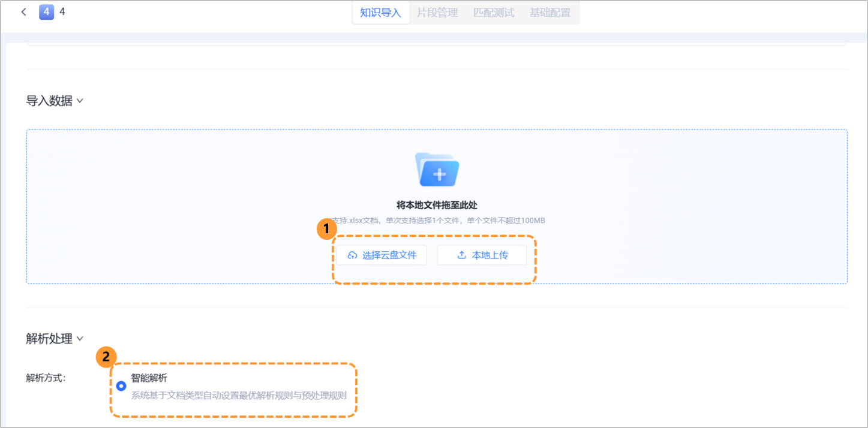Click the blue 4 badge in the header
This screenshot has width=868, height=428.
point(46,11)
